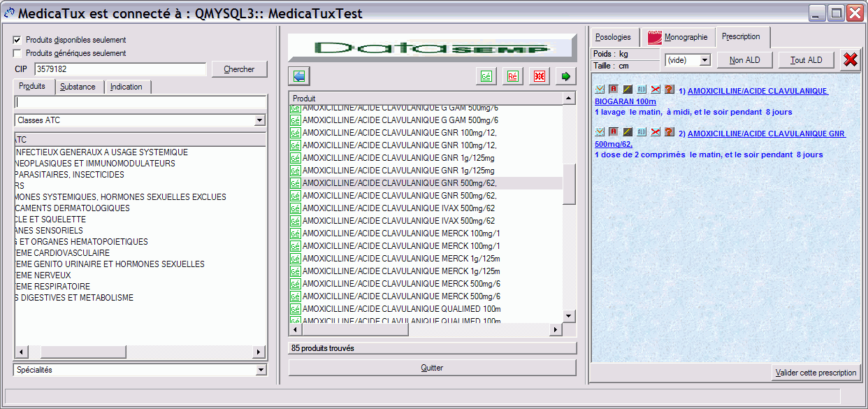Click red A icon for GNR prescription line

point(613,132)
